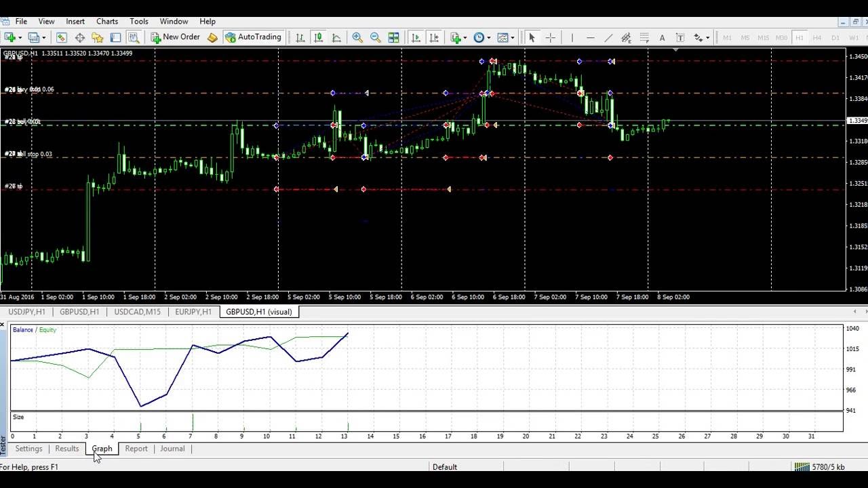Image resolution: width=868 pixels, height=488 pixels.
Task: Switch chart to line chart
Action: pos(336,37)
